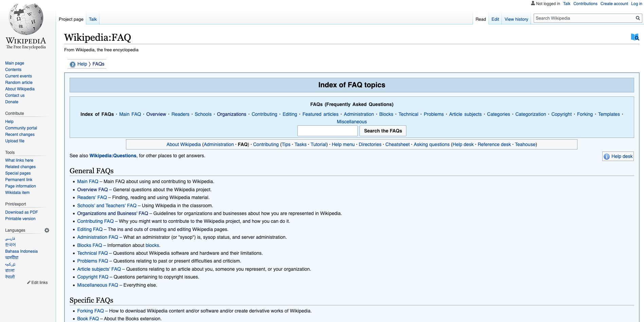Open Reference desk link

[x=494, y=144]
